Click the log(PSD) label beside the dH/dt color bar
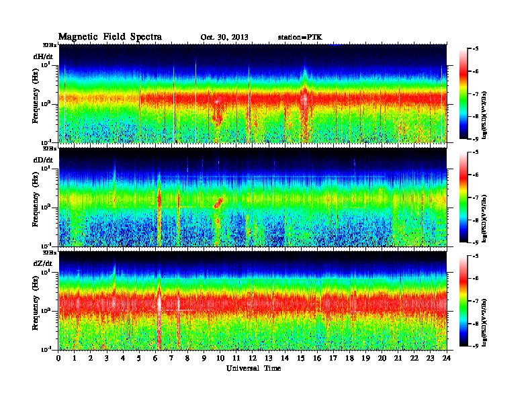The width and height of the screenshot is (532, 411). 485,115
